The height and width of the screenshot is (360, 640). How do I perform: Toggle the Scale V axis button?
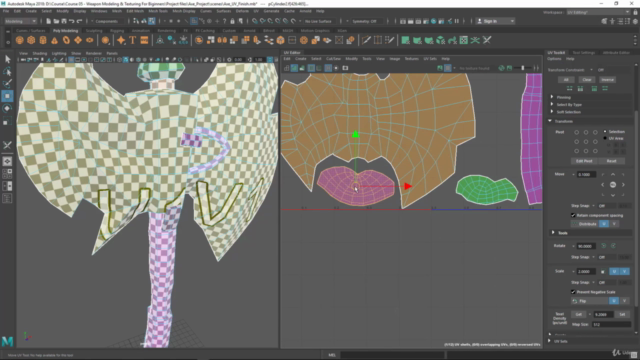point(624,271)
